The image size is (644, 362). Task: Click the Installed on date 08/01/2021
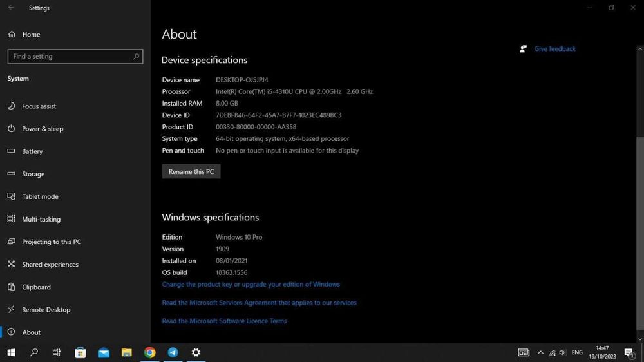point(232,261)
